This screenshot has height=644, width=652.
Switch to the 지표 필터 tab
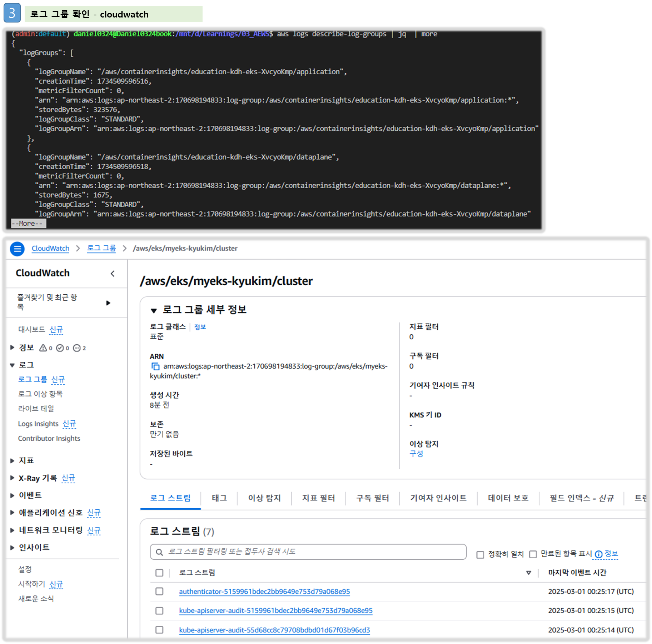click(318, 498)
